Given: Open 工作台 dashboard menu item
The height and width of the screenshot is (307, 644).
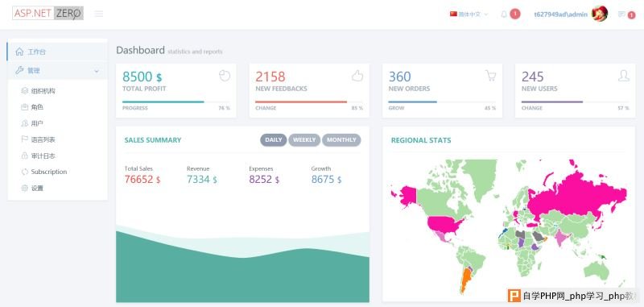Looking at the screenshot, I should [x=57, y=52].
